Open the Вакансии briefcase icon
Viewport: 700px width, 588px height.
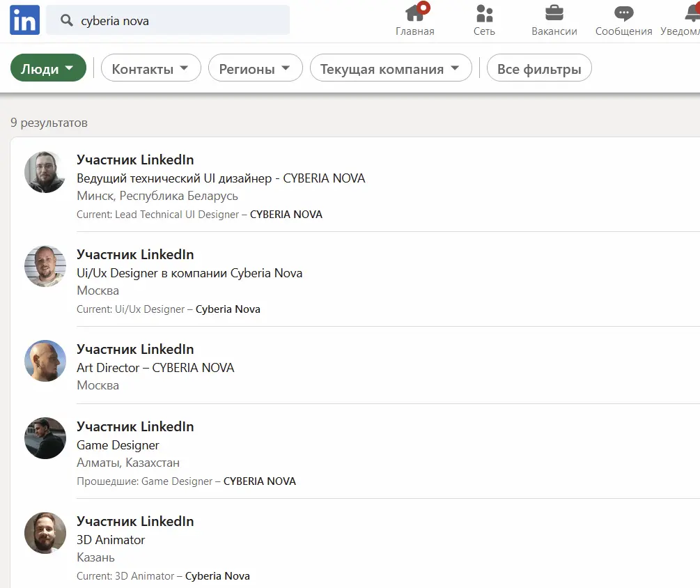coord(554,13)
